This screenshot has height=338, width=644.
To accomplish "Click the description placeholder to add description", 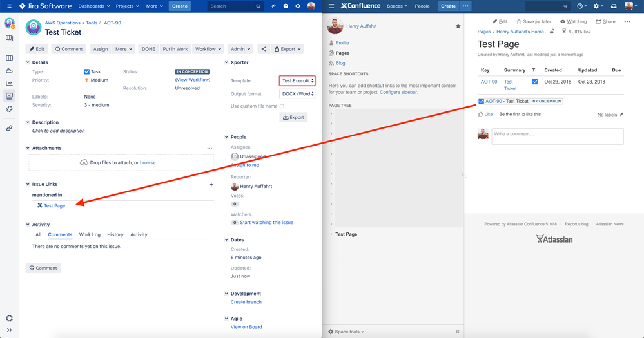I will coord(58,131).
